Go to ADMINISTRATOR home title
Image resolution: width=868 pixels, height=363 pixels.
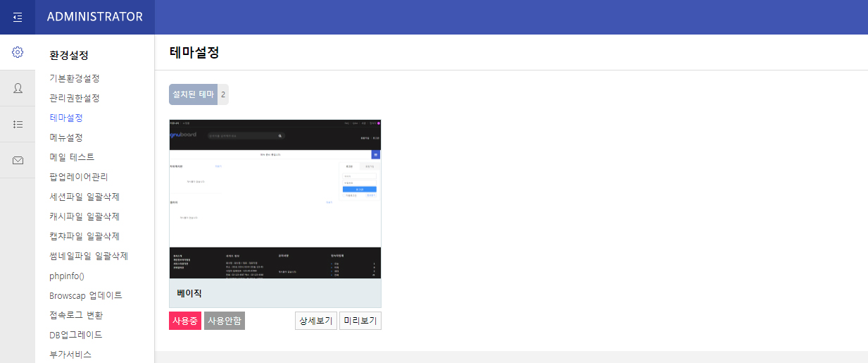pos(95,17)
